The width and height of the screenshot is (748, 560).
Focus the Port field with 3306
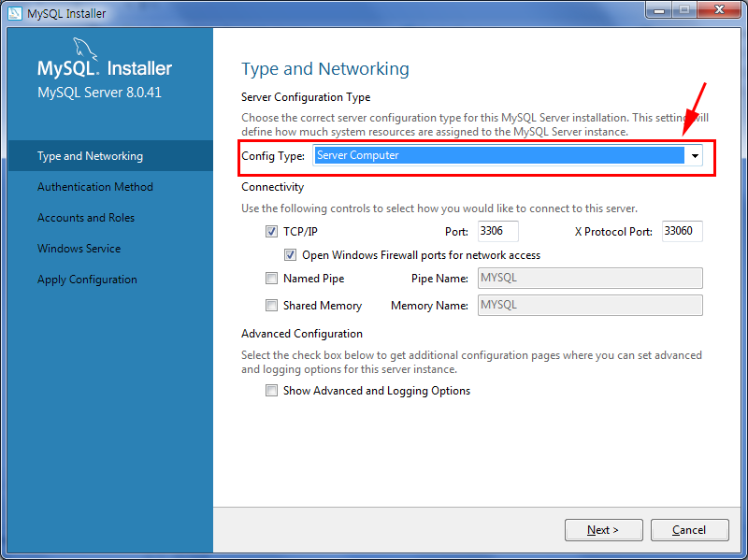(x=498, y=231)
